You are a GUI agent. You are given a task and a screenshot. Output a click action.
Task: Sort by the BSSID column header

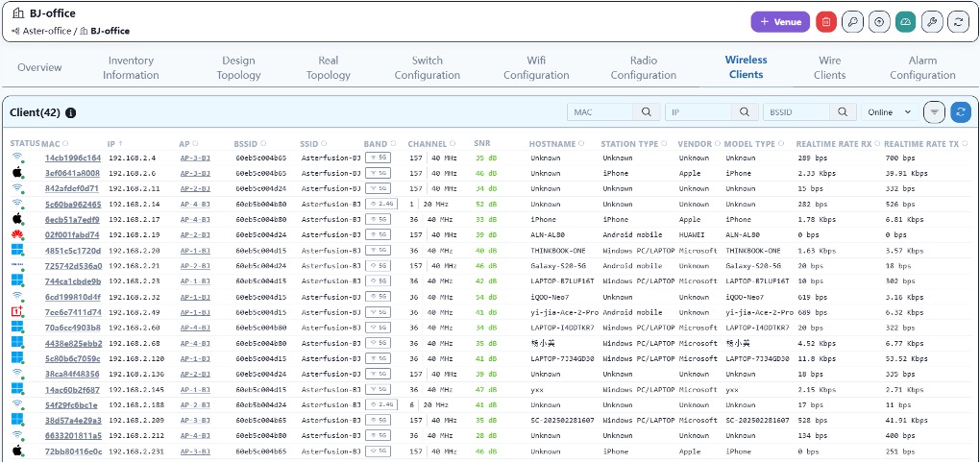click(250, 144)
